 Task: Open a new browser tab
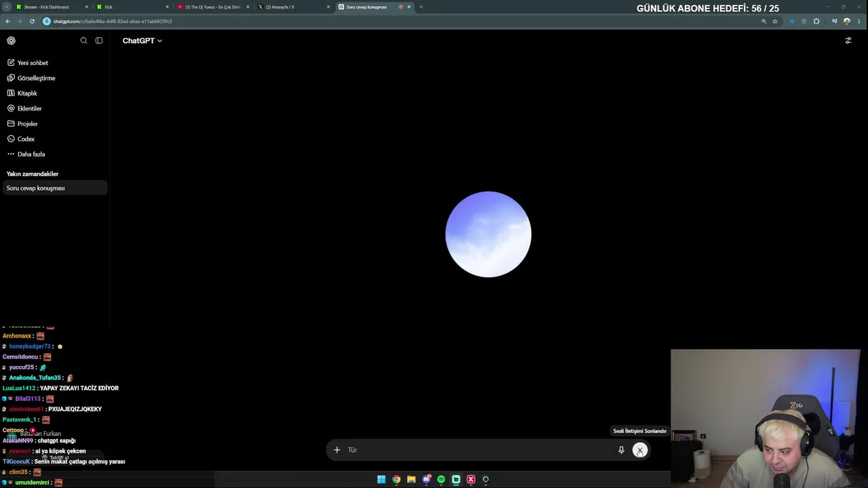coord(421,7)
